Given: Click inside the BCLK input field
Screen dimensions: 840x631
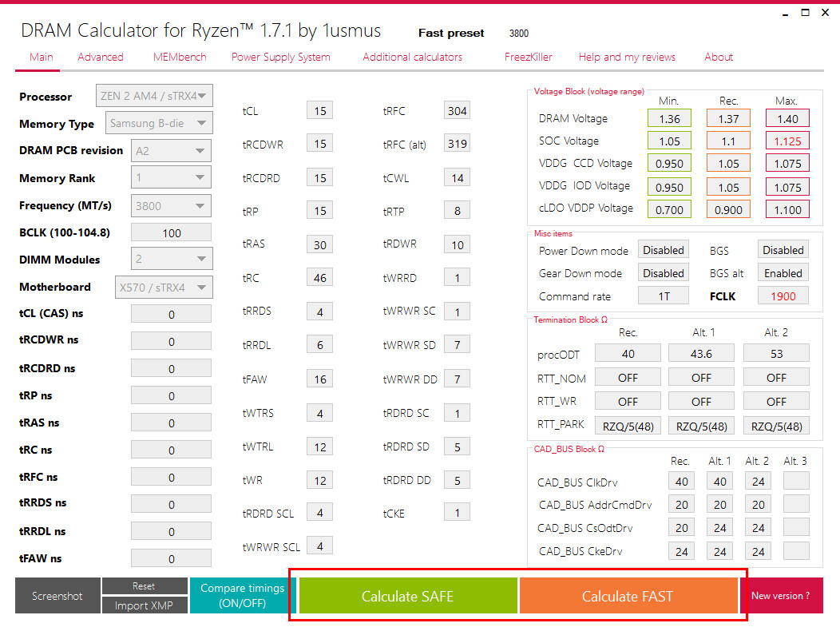Looking at the screenshot, I should pos(171,232).
